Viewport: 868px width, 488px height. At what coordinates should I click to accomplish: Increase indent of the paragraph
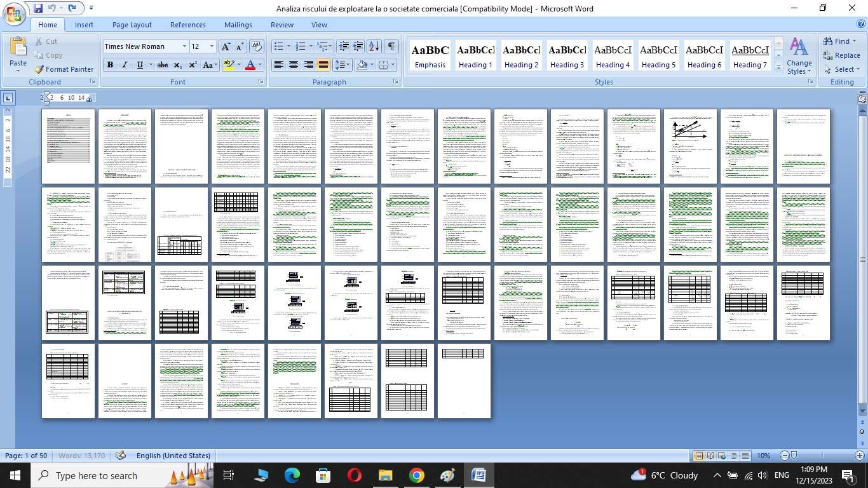pos(358,46)
